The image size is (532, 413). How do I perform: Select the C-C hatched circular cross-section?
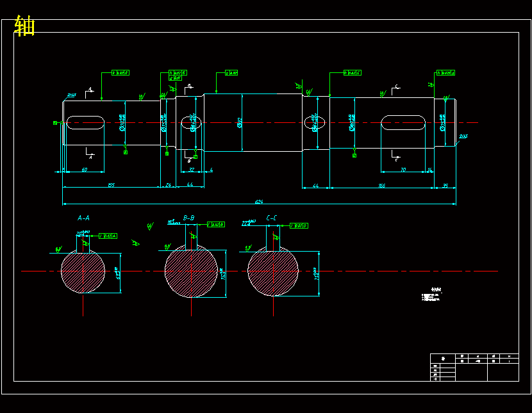point(273,271)
